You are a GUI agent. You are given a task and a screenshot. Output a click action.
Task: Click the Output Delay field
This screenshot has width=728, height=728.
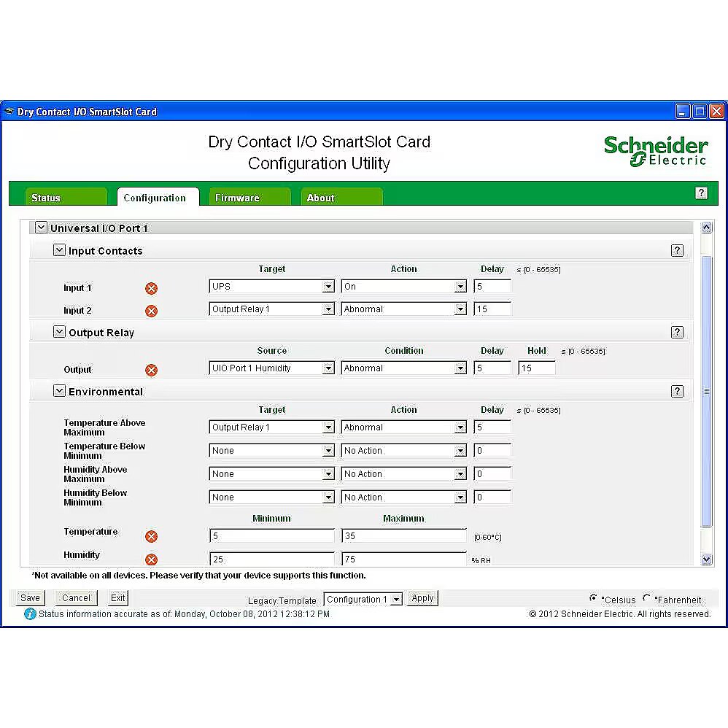click(x=492, y=368)
